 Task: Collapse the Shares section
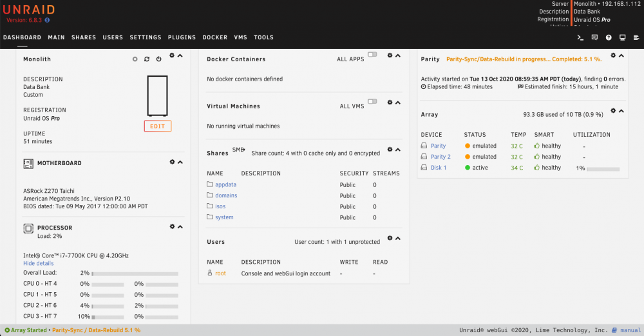[397, 149]
